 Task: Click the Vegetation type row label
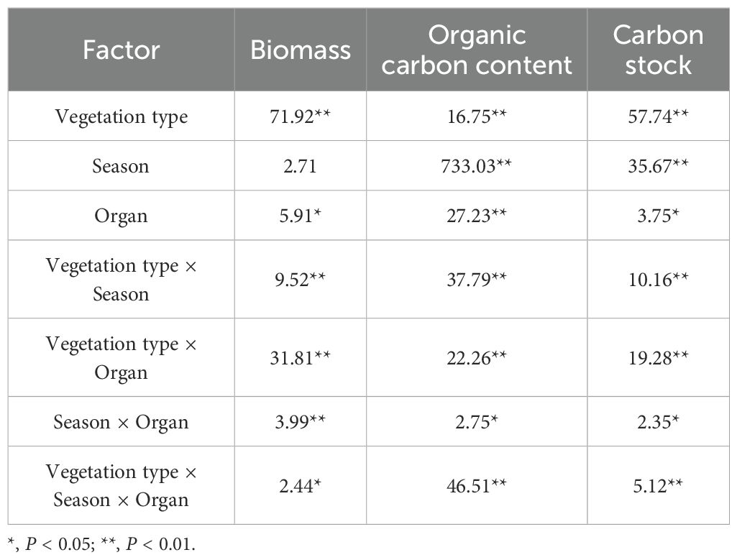pos(121,116)
